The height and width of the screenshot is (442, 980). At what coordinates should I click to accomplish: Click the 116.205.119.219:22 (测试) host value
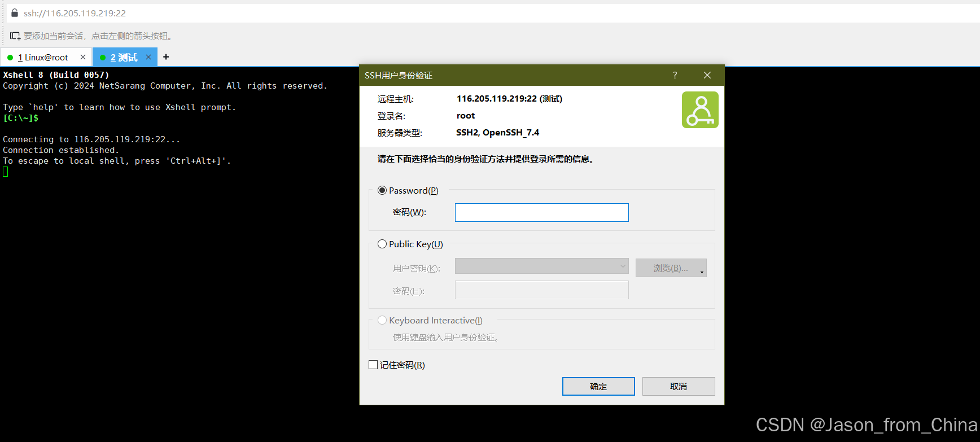[509, 99]
